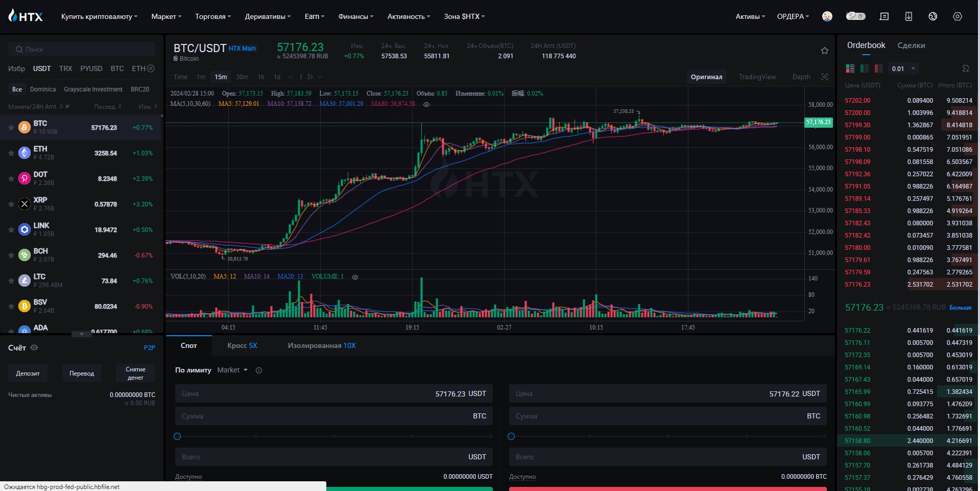Select the Кросс 5X tab
The image size is (980, 491).
242,345
